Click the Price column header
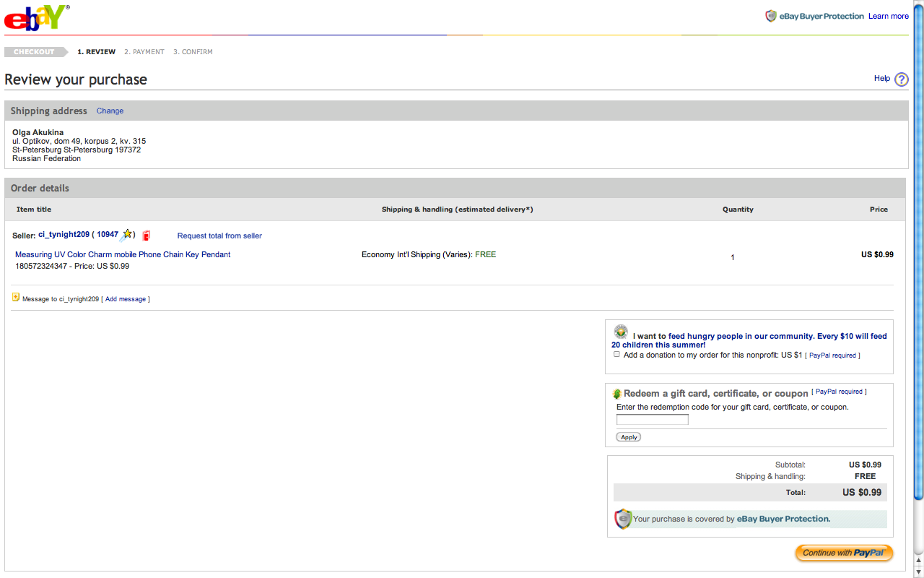The height and width of the screenshot is (578, 924). tap(879, 210)
